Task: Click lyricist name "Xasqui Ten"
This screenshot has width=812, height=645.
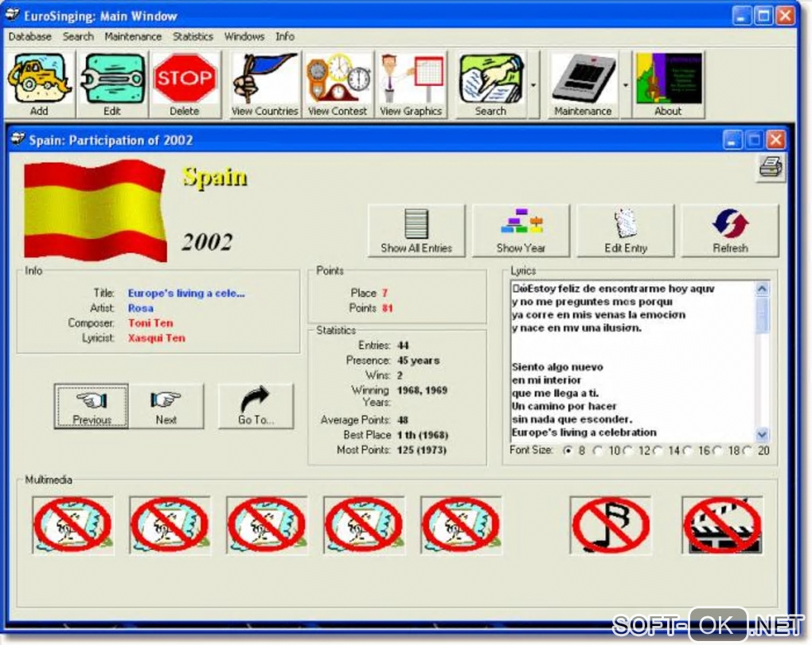Action: click(x=156, y=338)
